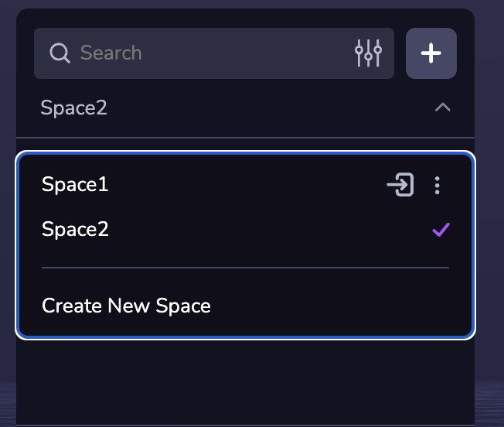Screen dimensions: 504x427
Task: Select Space1 from the spaces list
Action: tap(76, 185)
